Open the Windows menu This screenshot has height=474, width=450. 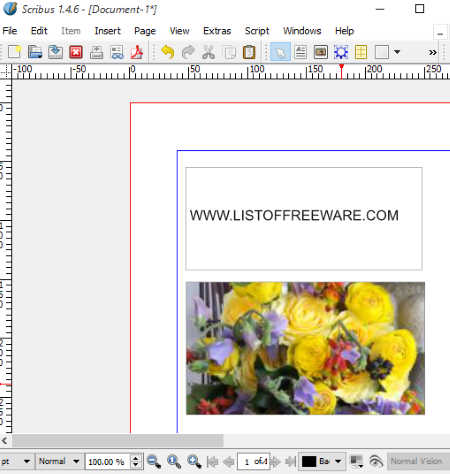pos(302,31)
